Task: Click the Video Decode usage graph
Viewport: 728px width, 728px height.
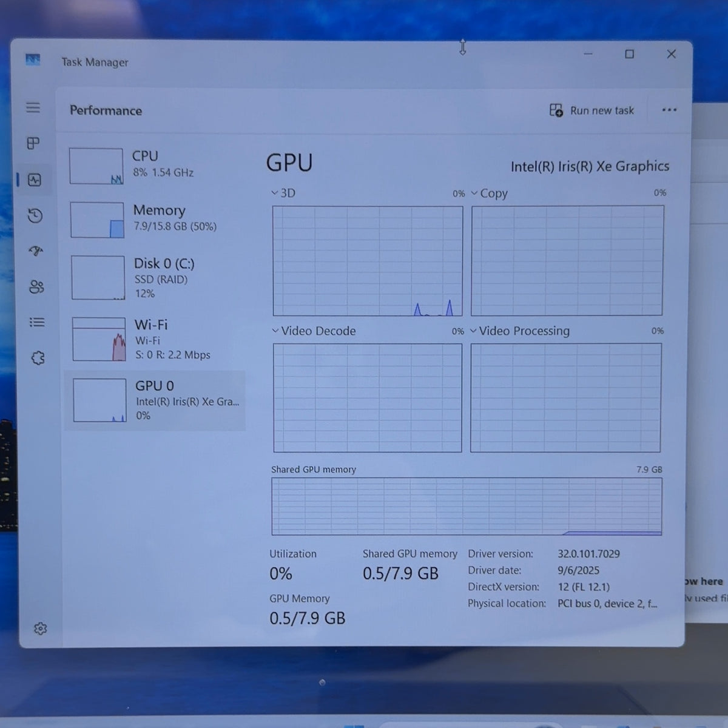Action: coord(368,398)
